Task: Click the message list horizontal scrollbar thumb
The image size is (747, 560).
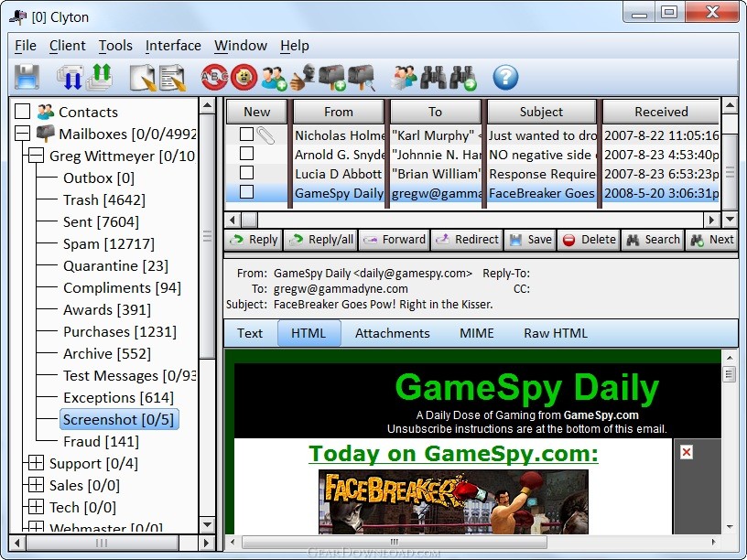Action: (249, 220)
